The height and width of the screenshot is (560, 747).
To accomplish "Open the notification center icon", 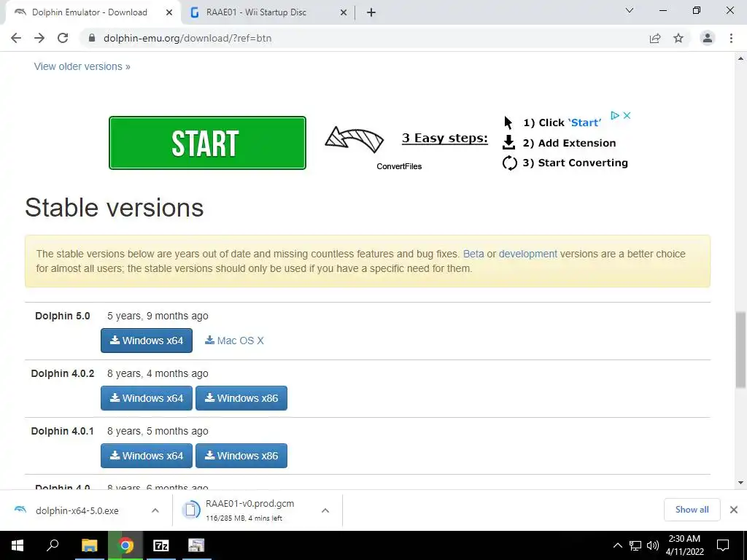I will [723, 545].
